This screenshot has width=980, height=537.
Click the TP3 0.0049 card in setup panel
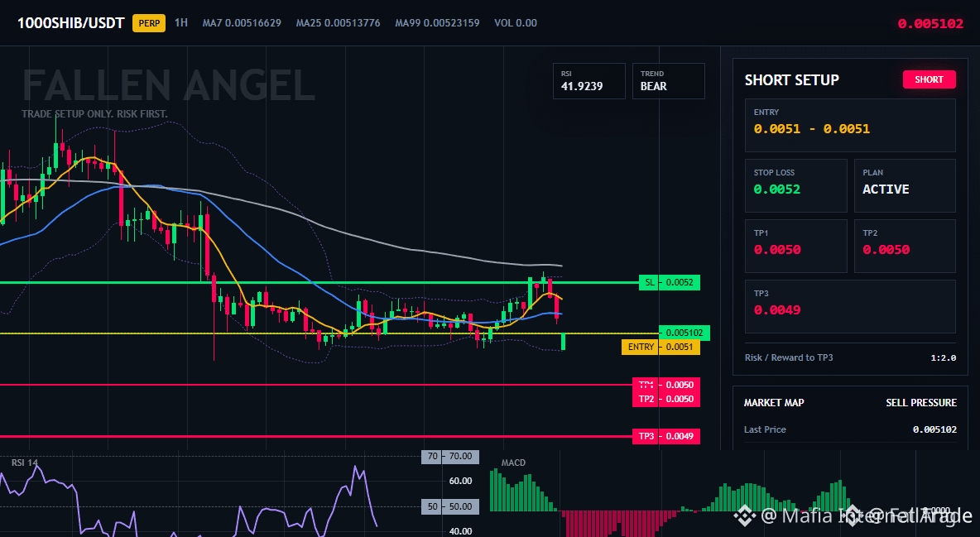(850, 306)
